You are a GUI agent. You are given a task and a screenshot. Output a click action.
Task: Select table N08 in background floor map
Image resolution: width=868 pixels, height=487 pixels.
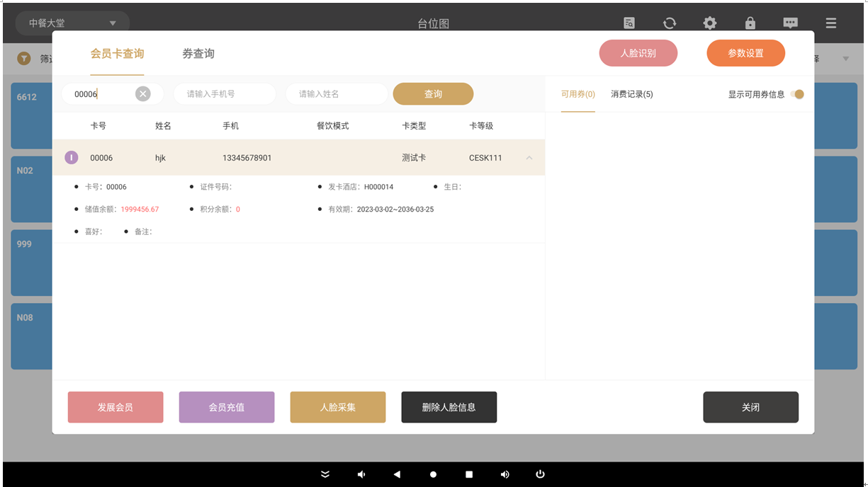point(31,336)
